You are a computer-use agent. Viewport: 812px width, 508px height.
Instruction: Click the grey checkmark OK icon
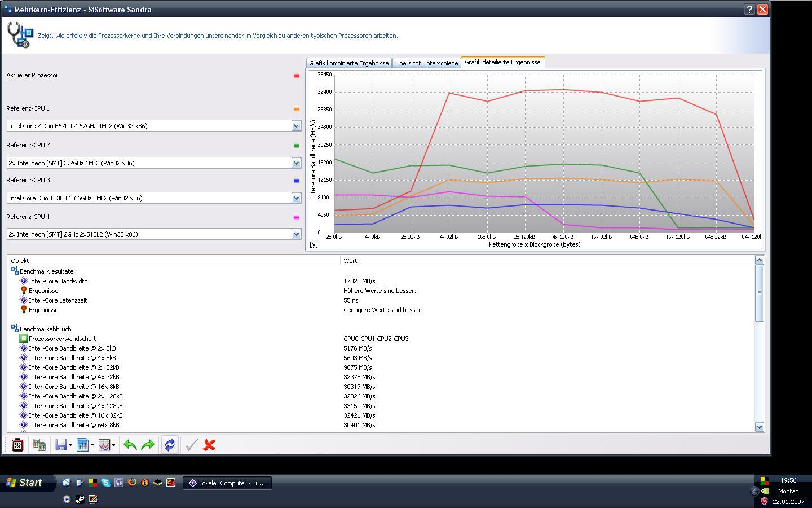tap(191, 445)
